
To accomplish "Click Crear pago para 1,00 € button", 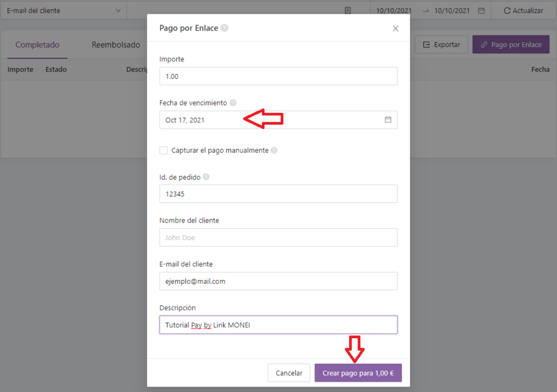I will tap(358, 373).
